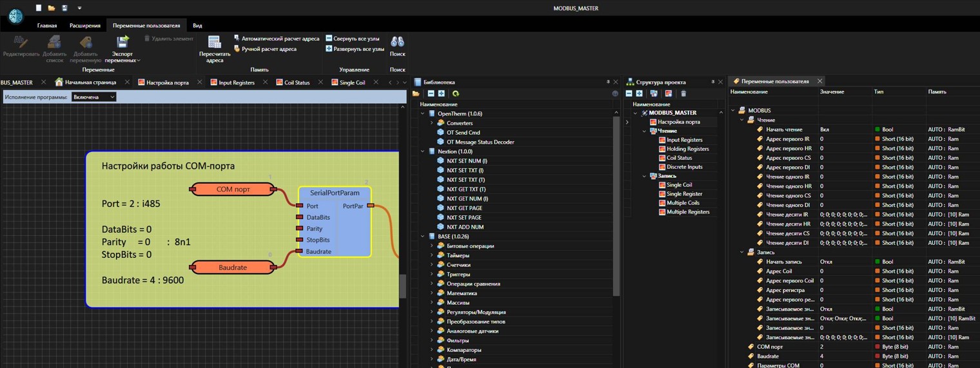
Task: Open the Вид ribbon tab
Action: pos(197,26)
